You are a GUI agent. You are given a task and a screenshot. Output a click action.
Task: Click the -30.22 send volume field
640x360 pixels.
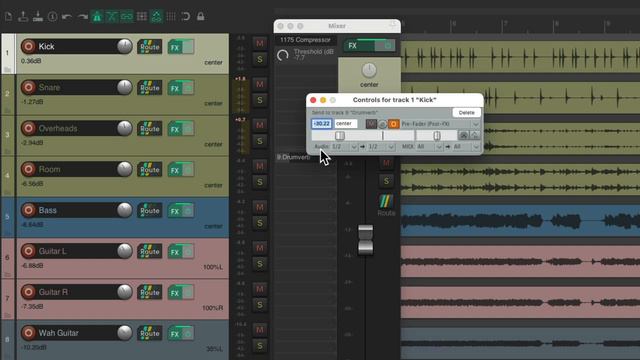[x=322, y=124]
